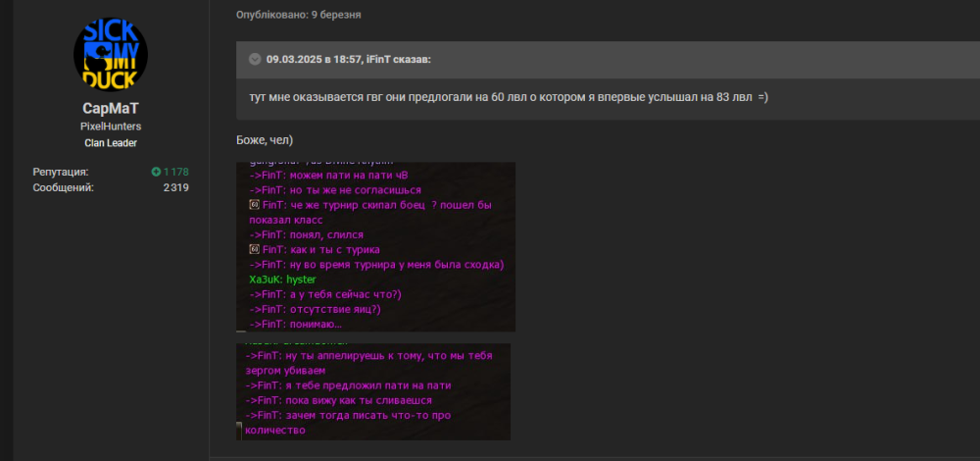980x461 pixels.
Task: Click the 'Сообщений:' label in sidebar
Action: pyautogui.click(x=63, y=187)
